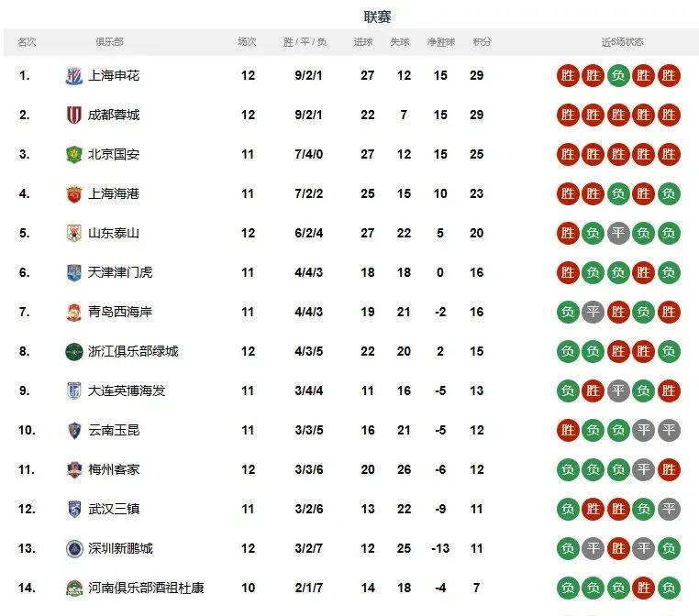
Task: Click the Meizhou Hakka club logo
Action: [74, 470]
